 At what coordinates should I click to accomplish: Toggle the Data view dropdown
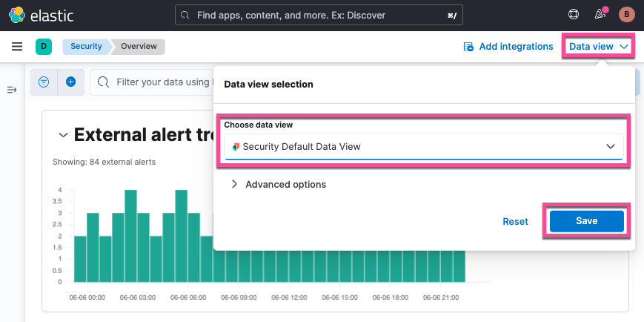click(x=599, y=47)
